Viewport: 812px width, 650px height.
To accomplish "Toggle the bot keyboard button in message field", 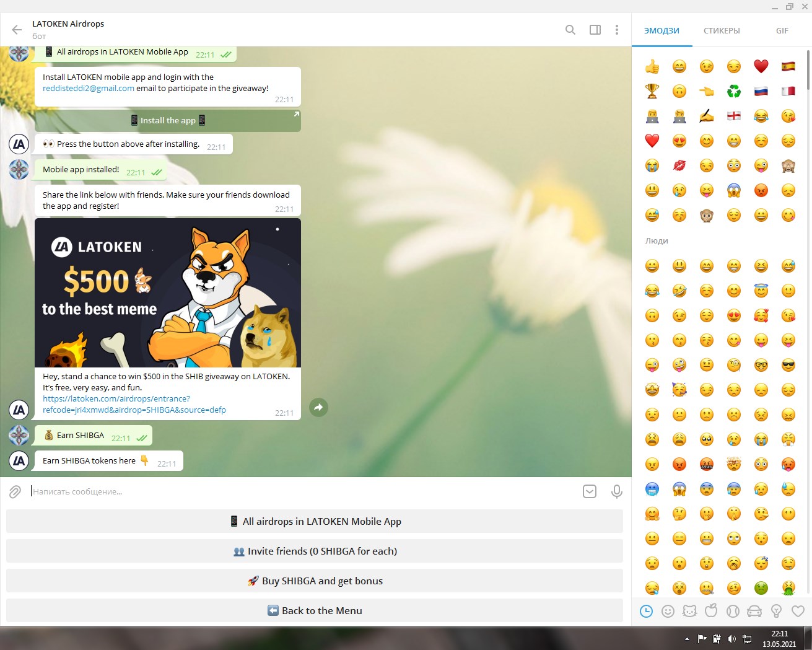I will [590, 492].
